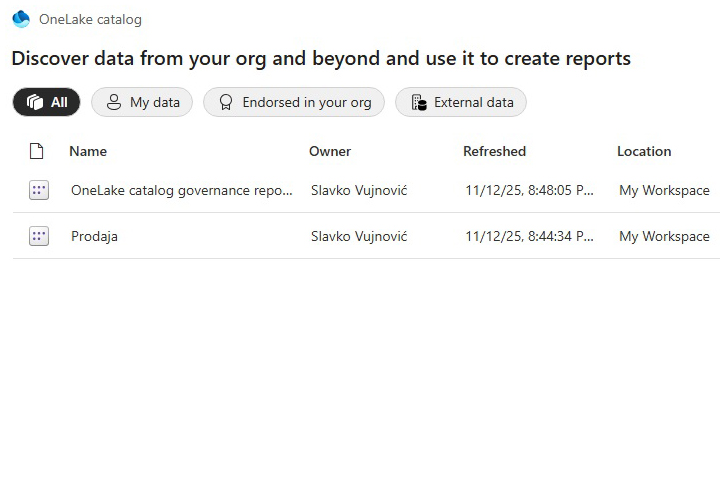Open the OneLake catalog governance report item
This screenshot has width=720, height=480.
click(x=182, y=190)
